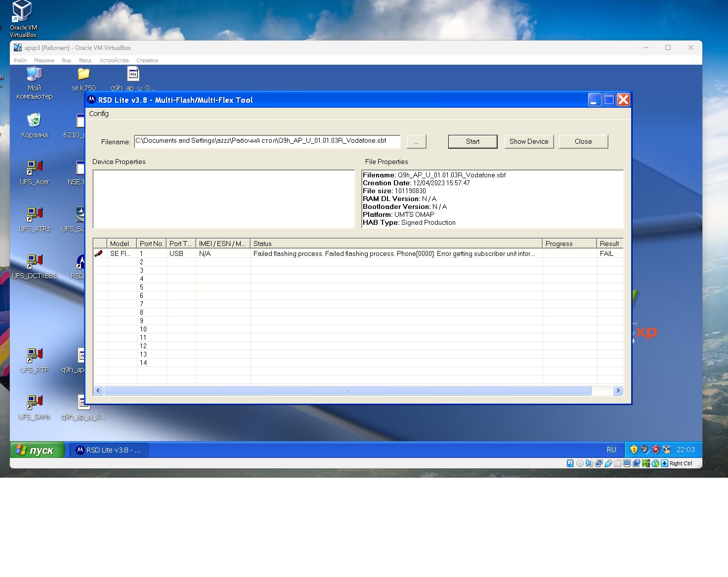Click VirtualBox USB devices indicator
Screen dimensions: 728x577
608,463
